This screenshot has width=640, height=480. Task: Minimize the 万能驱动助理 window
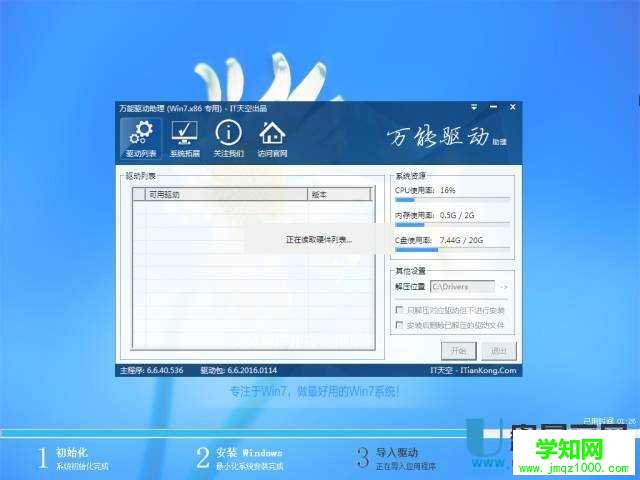click(x=493, y=107)
